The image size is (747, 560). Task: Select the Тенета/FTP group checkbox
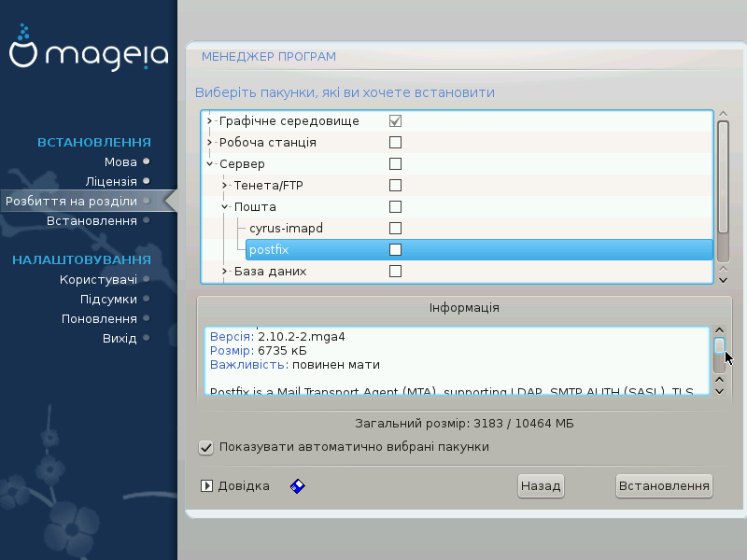395,186
